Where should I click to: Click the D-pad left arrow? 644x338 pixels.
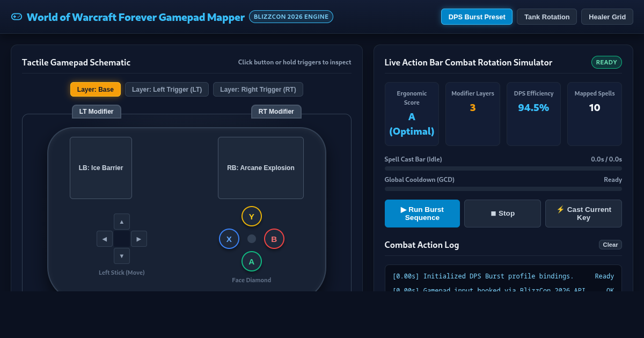(x=105, y=239)
